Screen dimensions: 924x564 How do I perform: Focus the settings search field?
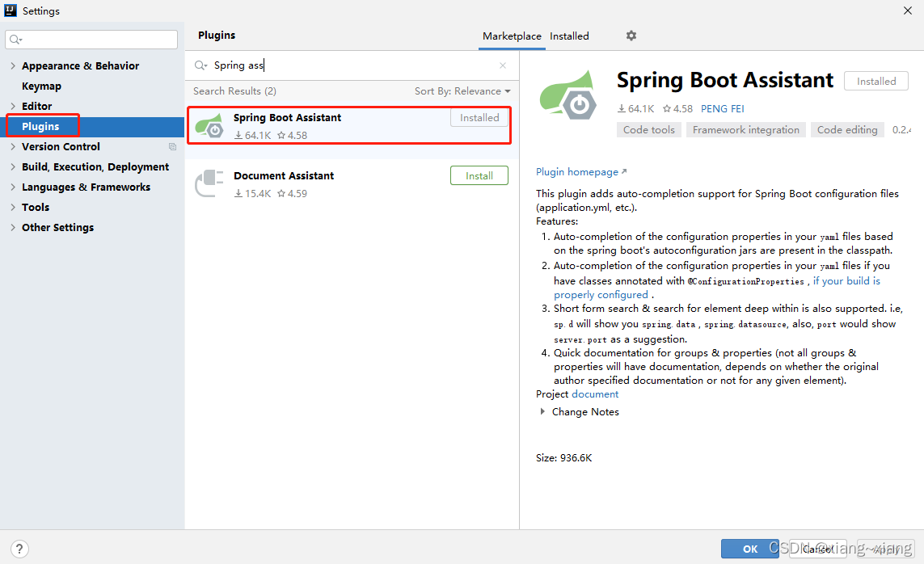(x=91, y=40)
